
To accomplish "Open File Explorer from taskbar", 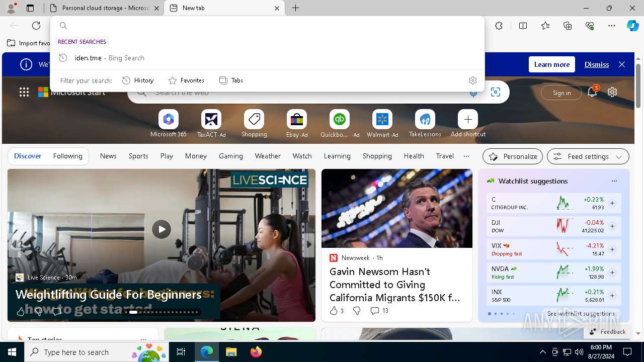I will (x=231, y=352).
